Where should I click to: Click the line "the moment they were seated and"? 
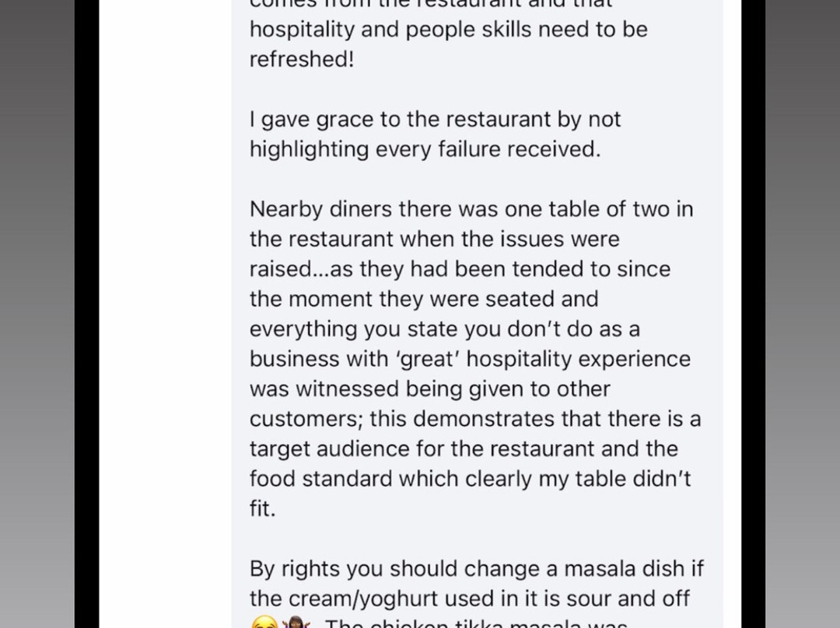coord(424,299)
